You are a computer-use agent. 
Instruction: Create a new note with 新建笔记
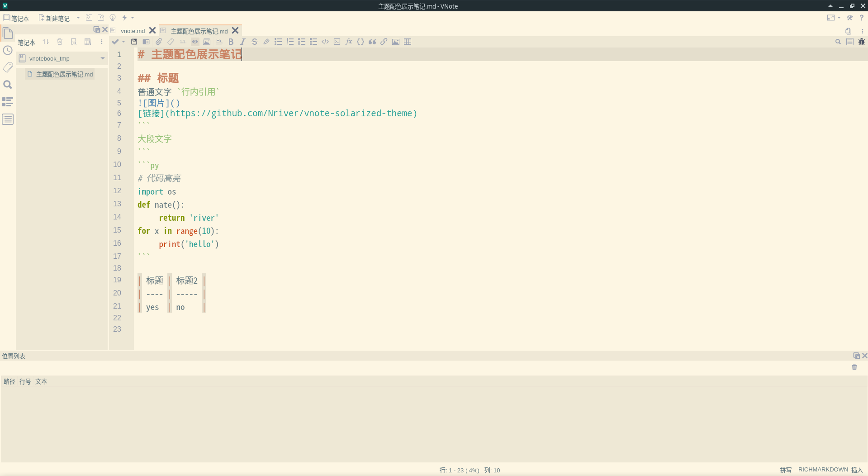tap(54, 18)
